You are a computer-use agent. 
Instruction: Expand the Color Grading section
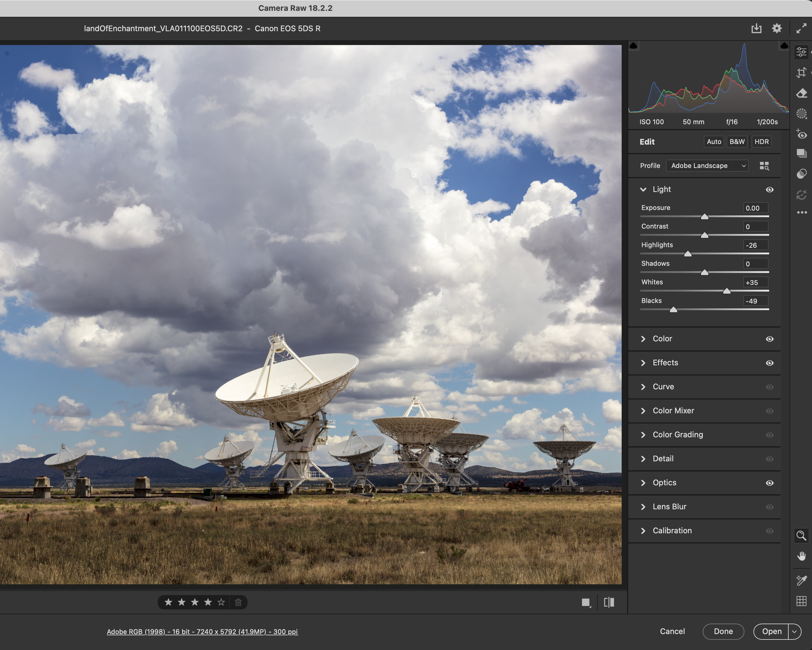[677, 435]
